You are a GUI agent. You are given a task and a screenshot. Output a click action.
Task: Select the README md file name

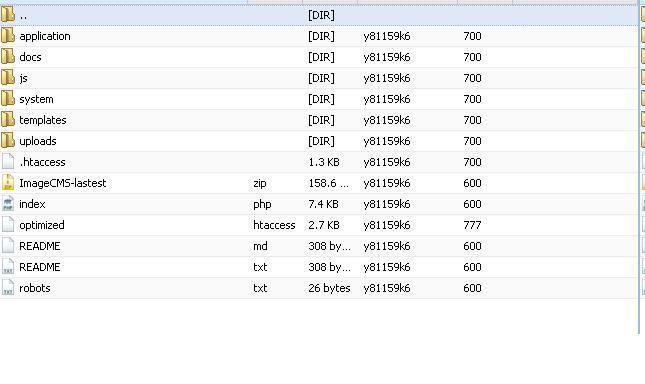tap(40, 246)
